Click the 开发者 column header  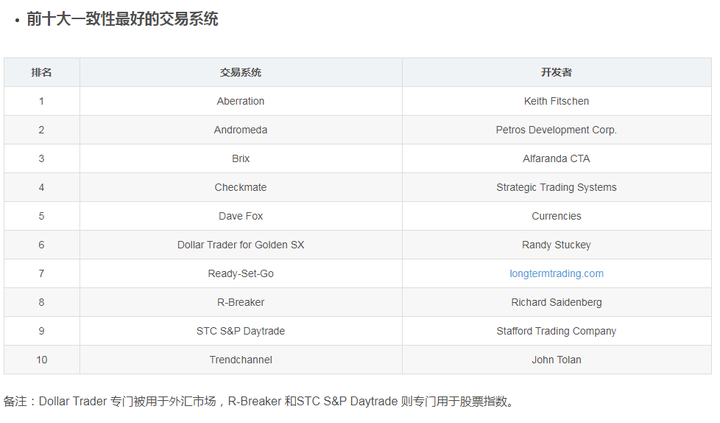tap(557, 73)
